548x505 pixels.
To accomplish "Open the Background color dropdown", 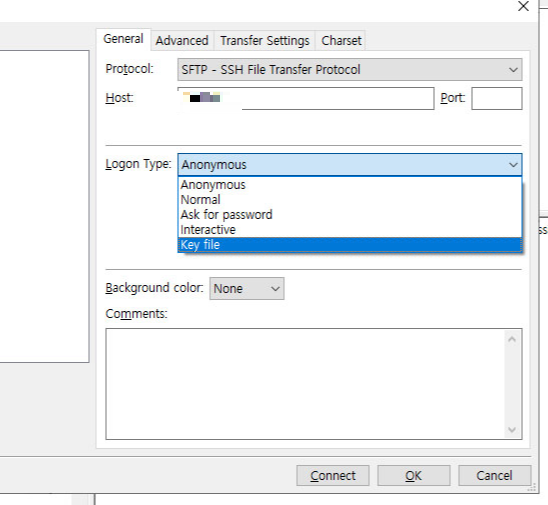I will [247, 289].
